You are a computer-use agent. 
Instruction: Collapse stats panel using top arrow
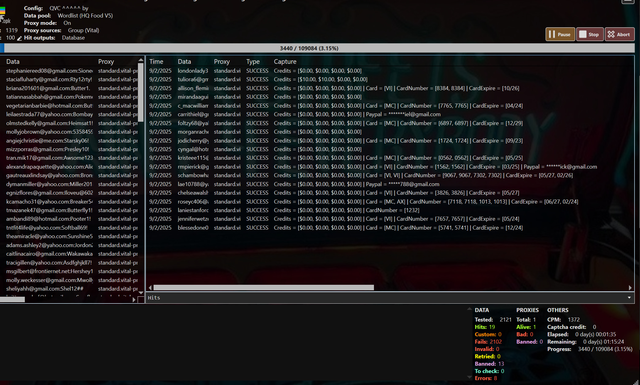click(469, 309)
